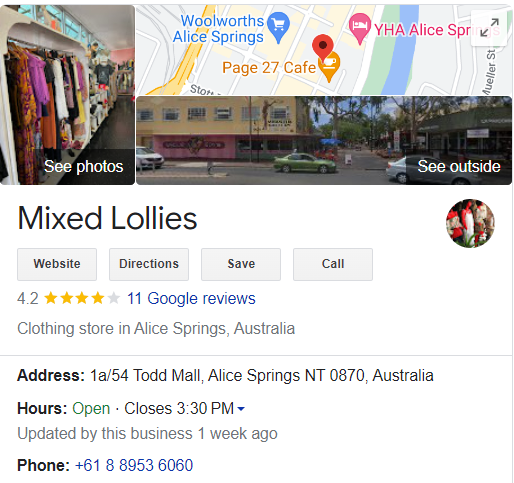Click the Woolworths Alice Springs map label
514x483 pixels.
click(x=219, y=29)
